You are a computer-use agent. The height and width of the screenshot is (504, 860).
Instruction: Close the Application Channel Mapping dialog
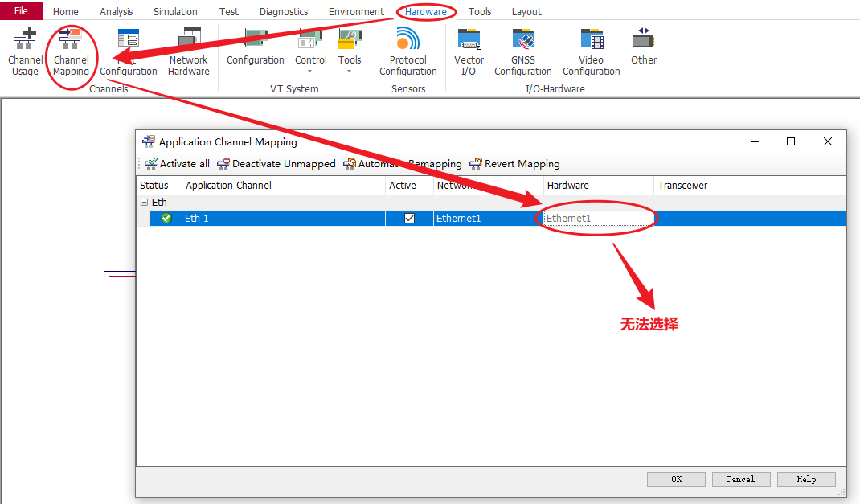(x=828, y=141)
